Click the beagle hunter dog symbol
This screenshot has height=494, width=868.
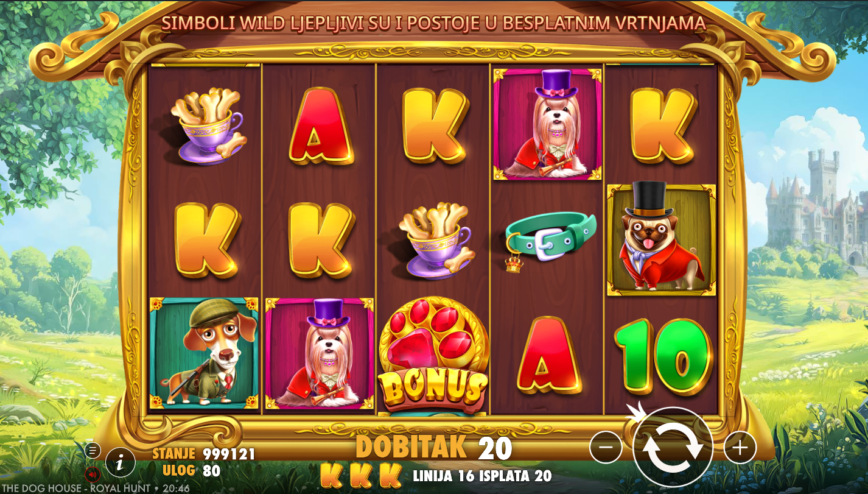click(x=204, y=353)
